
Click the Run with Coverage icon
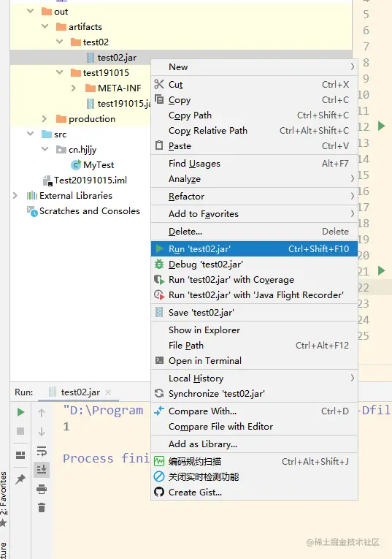(159, 279)
